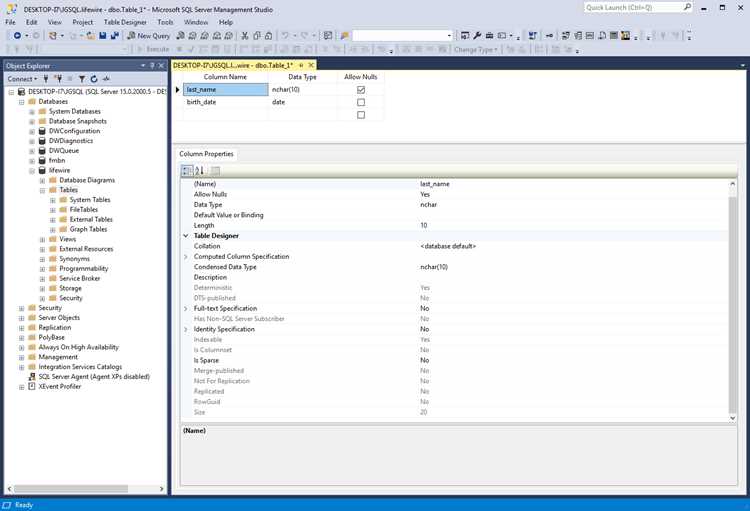Click the Set Primary Key icon
Image resolution: width=750 pixels, height=511 pixels.
[550, 35]
